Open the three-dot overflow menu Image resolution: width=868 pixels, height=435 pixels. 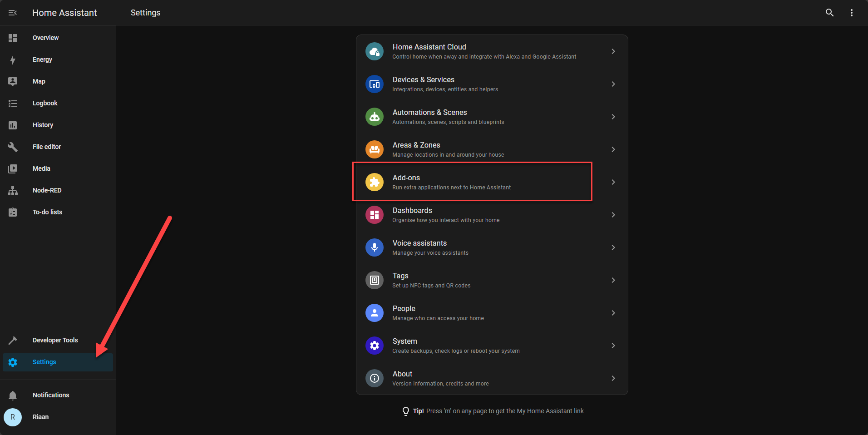(x=852, y=13)
